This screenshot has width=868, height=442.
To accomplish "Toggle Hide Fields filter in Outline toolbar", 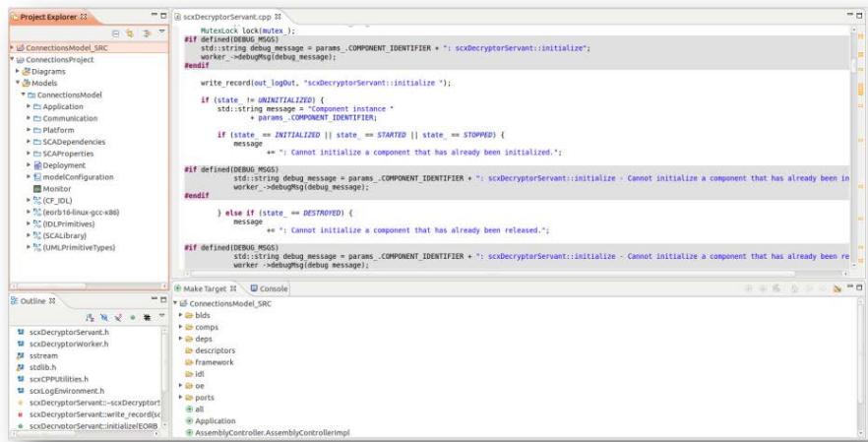I will pos(104,317).
